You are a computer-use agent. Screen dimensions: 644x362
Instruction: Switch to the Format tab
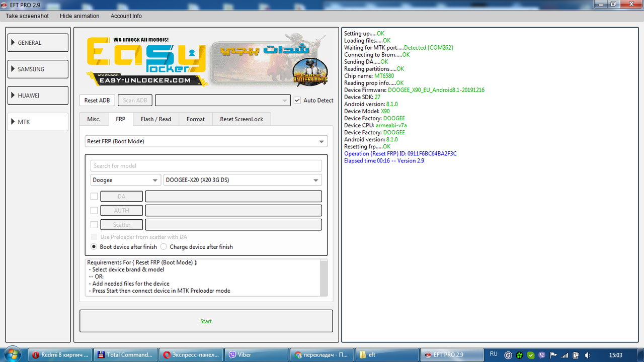point(196,119)
